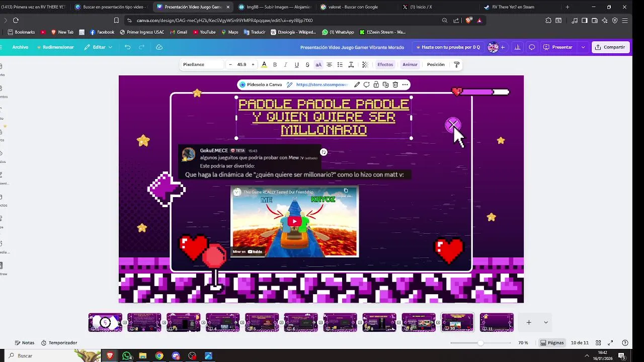Open Animar animation panel
The image size is (644, 362).
click(x=410, y=64)
